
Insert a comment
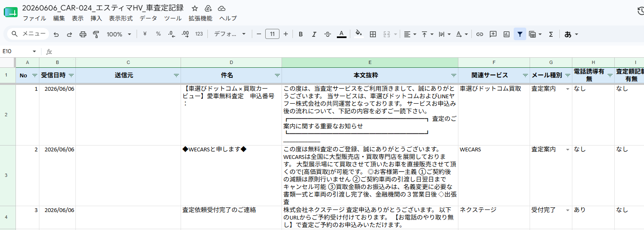493,34
